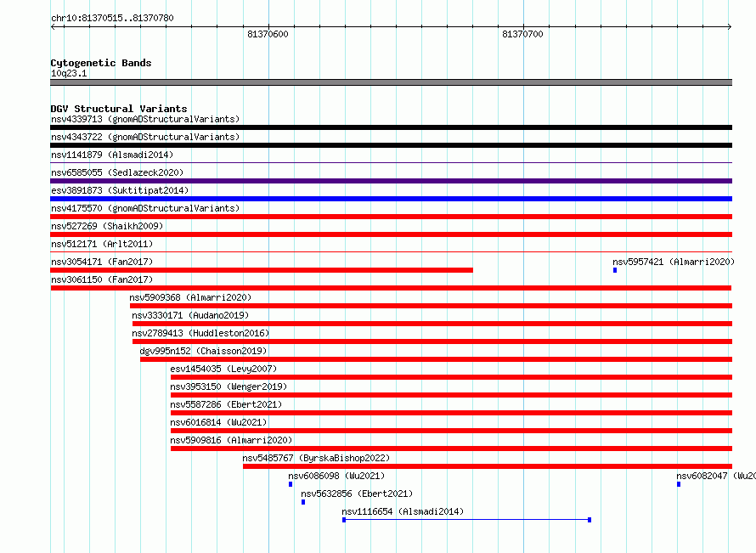Click the red bar for nsv527269
This screenshot has height=553, width=756.
391,234
